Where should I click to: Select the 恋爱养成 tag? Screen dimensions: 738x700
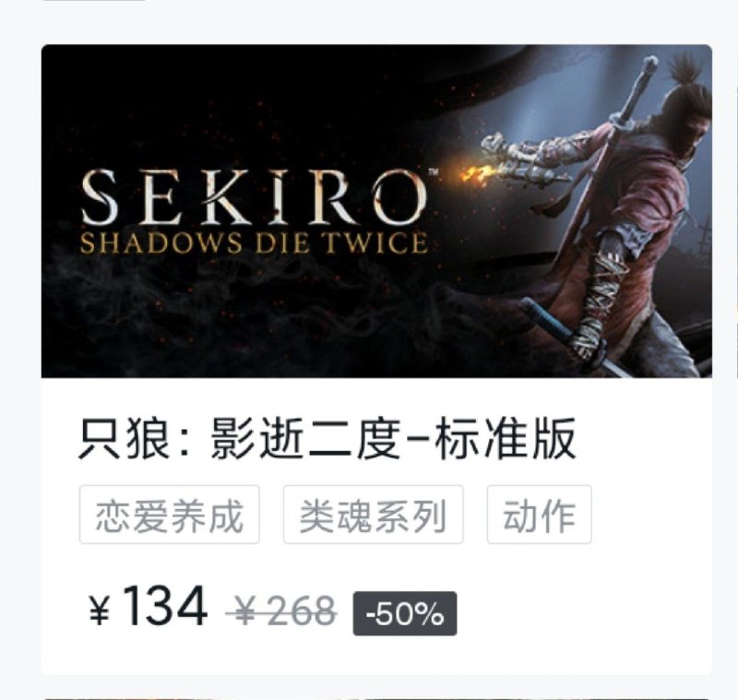click(x=170, y=515)
